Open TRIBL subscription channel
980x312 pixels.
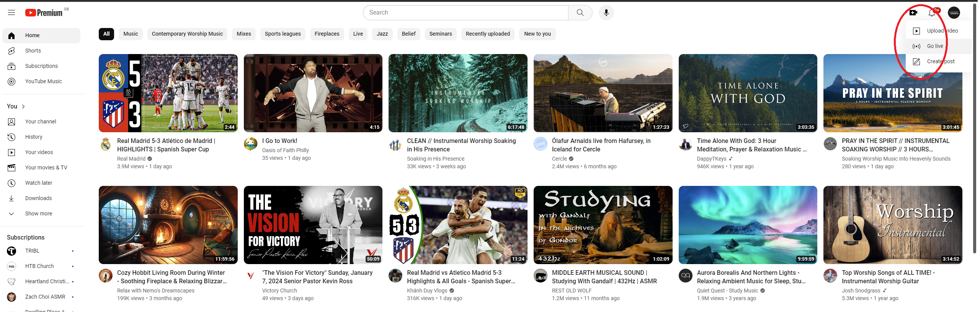[41, 251]
